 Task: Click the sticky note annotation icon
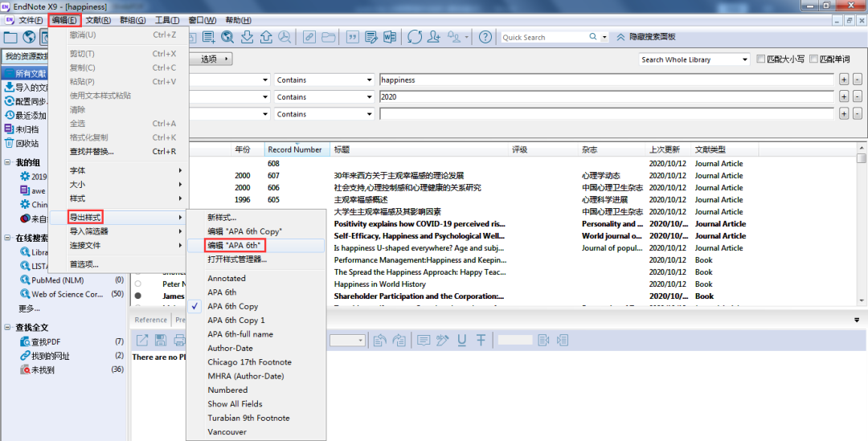(x=424, y=341)
